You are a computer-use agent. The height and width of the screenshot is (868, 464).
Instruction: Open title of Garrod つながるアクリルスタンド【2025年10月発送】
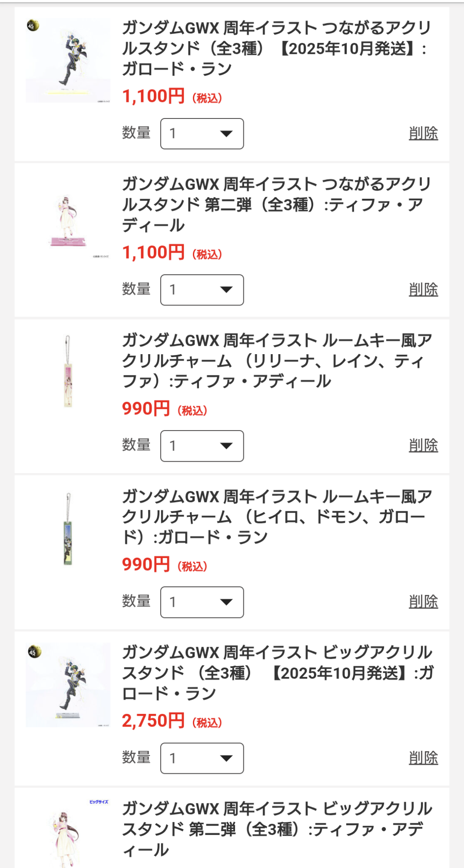[x=276, y=48]
